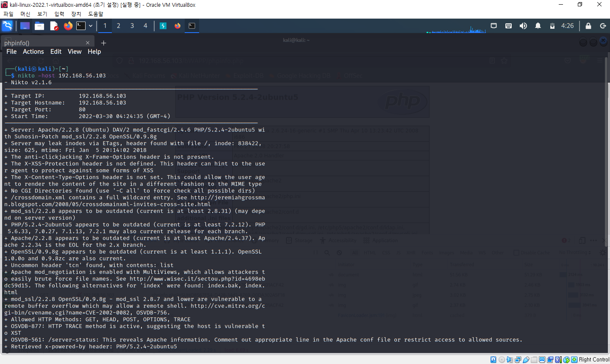Open the notifications bell icon

point(538,26)
